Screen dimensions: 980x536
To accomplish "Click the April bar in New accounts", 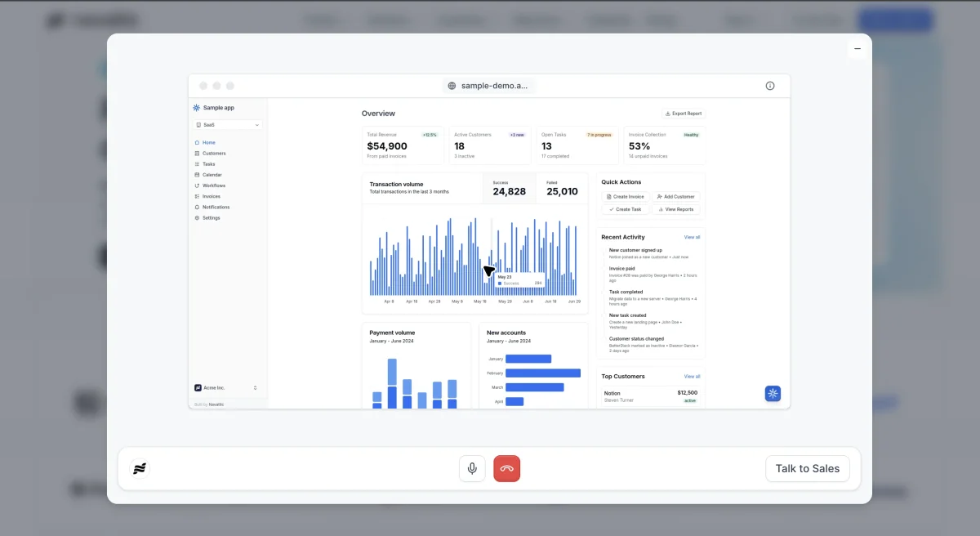I will tap(514, 401).
